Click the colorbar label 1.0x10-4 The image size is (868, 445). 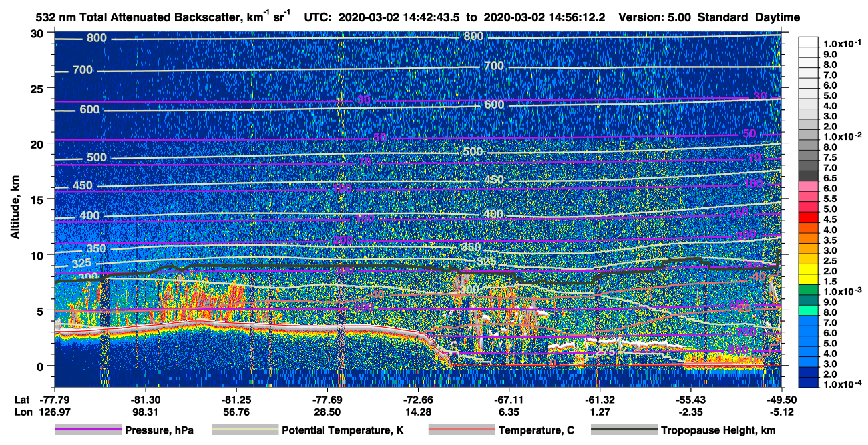pyautogui.click(x=843, y=384)
